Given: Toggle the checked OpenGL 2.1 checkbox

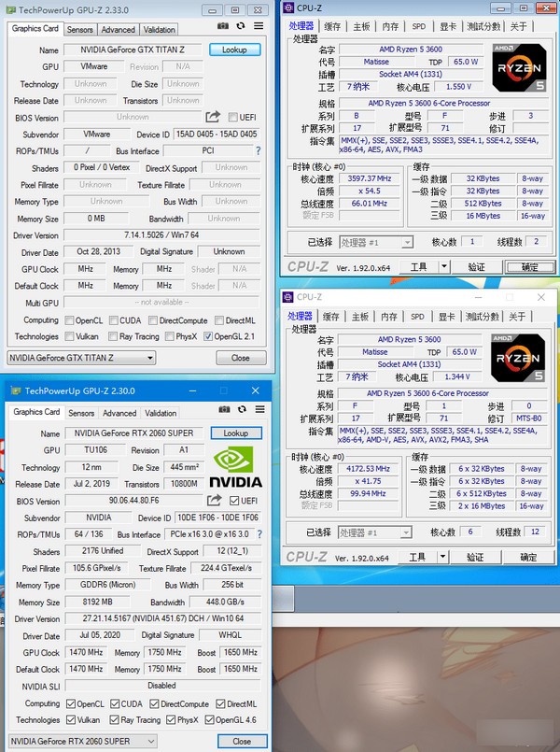Looking at the screenshot, I should tap(208, 336).
